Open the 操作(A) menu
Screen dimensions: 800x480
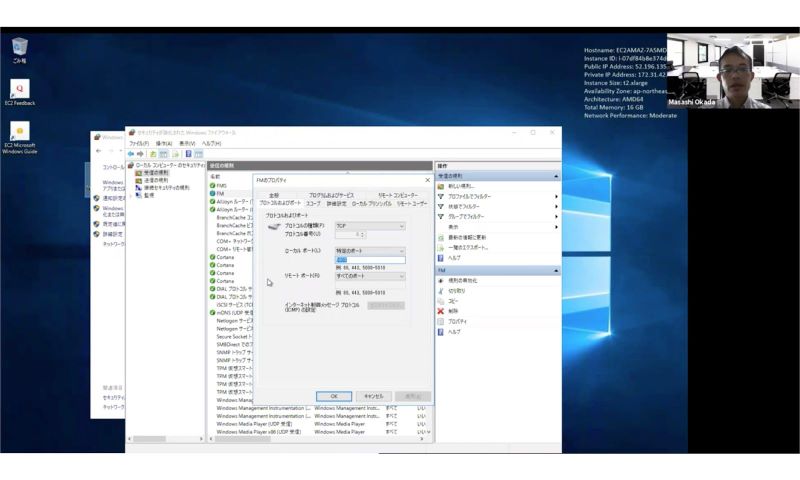164,144
